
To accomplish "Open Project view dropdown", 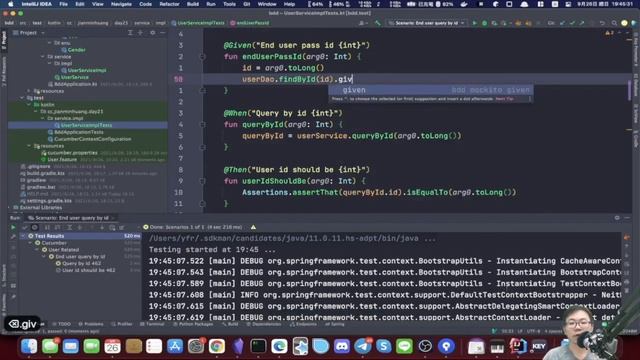I will (30, 33).
